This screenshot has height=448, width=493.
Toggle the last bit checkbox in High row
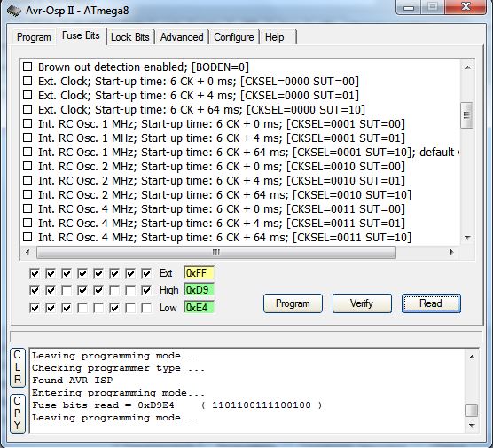pos(146,290)
